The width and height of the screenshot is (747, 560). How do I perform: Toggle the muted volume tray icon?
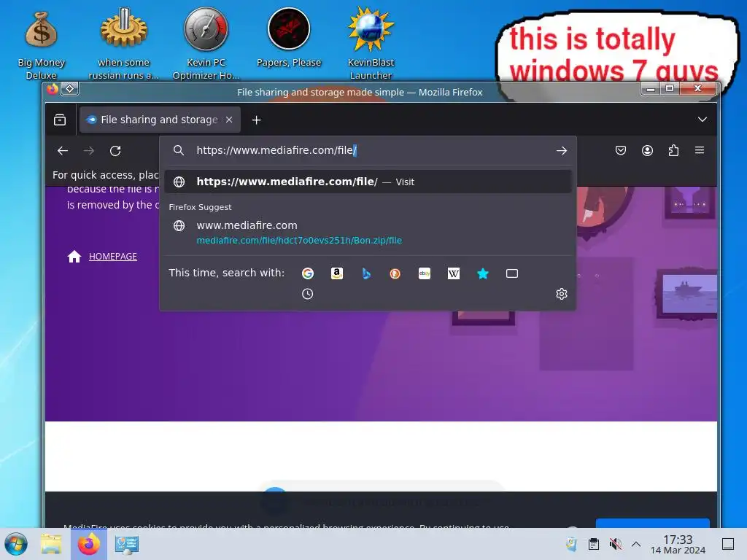tap(615, 544)
